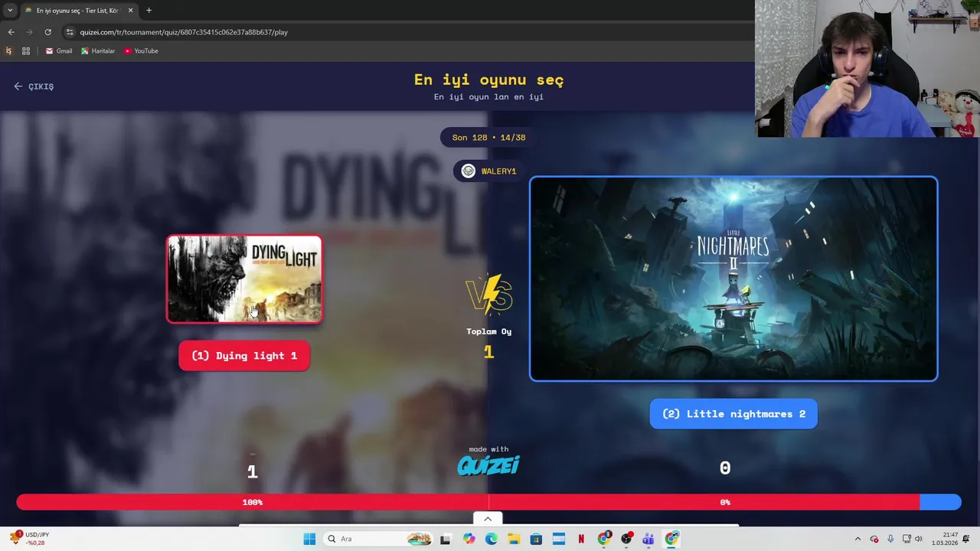
Task: Open the İş bookmark shortcut
Action: click(9, 51)
